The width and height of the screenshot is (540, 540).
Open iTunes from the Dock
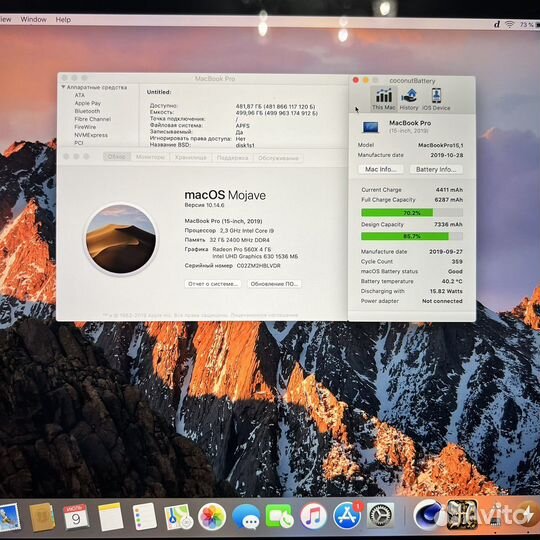[x=313, y=517]
